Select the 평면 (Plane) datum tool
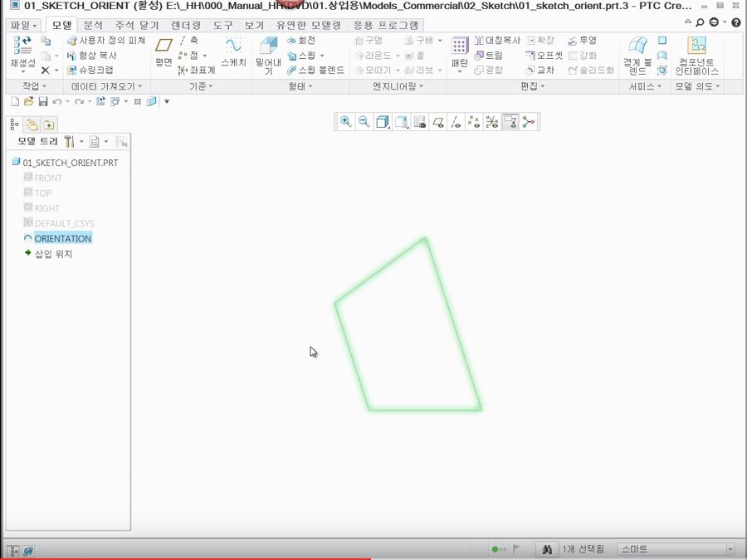The width and height of the screenshot is (747, 560). tap(164, 53)
